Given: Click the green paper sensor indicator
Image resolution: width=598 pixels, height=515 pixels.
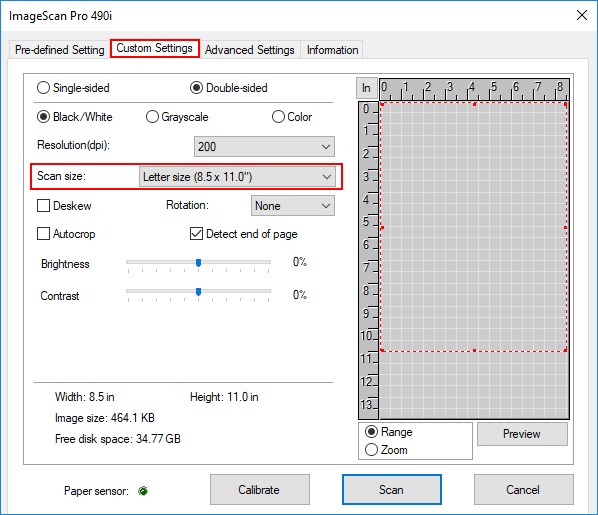Looking at the screenshot, I should (x=143, y=491).
